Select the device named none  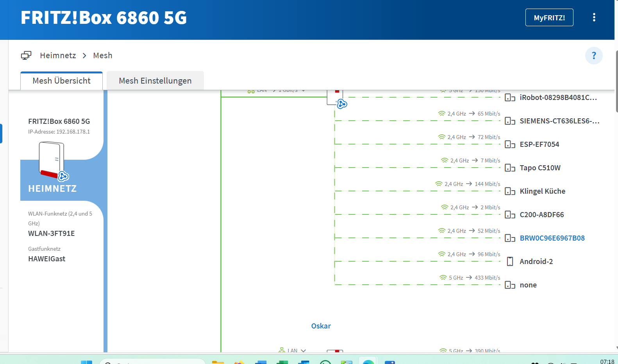(528, 285)
